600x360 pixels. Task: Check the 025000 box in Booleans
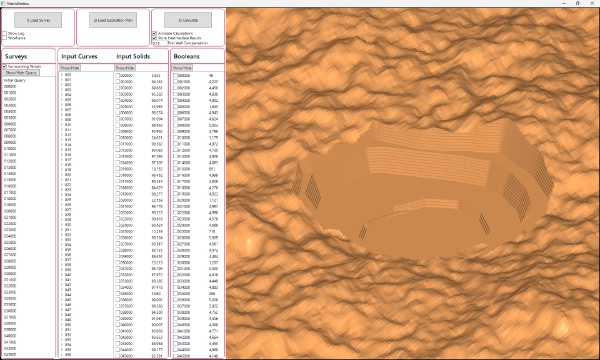pyautogui.click(x=175, y=231)
